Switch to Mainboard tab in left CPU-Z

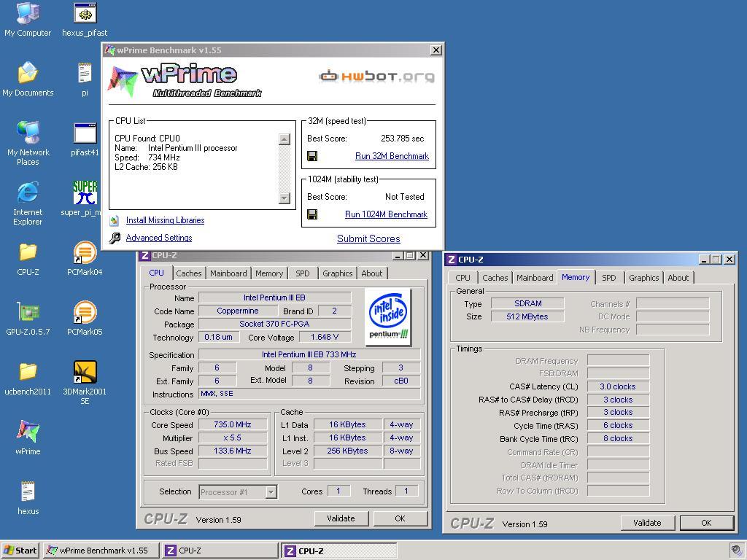pos(228,273)
